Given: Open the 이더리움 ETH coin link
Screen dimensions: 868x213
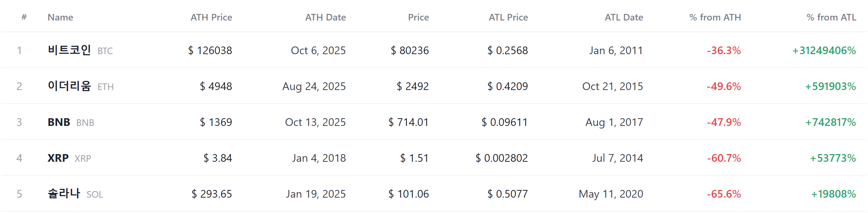Looking at the screenshot, I should tap(81, 86).
